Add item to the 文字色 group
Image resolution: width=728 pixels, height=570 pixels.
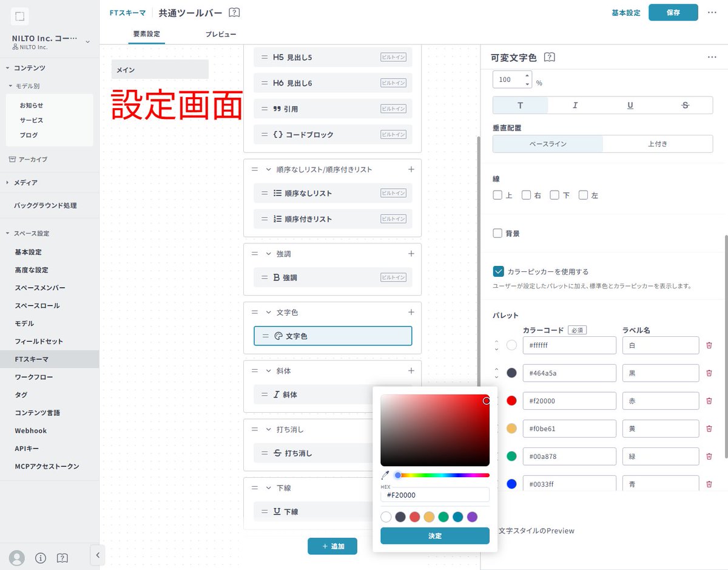tap(411, 312)
